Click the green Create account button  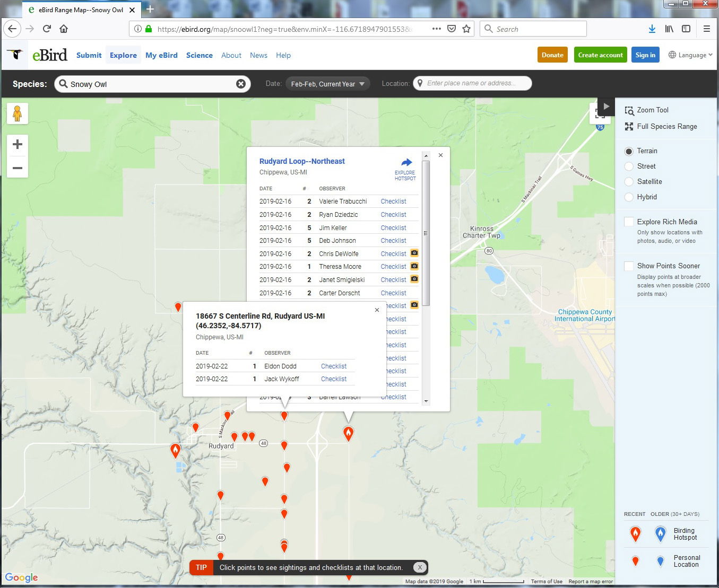click(x=600, y=55)
